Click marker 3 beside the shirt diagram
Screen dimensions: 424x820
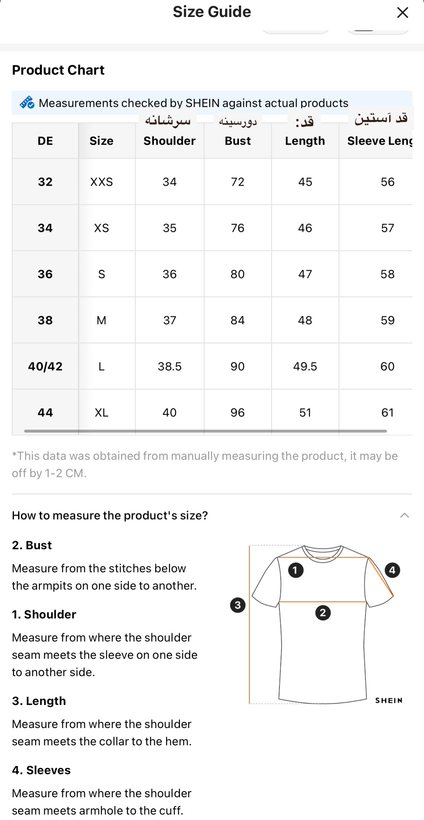[237, 606]
